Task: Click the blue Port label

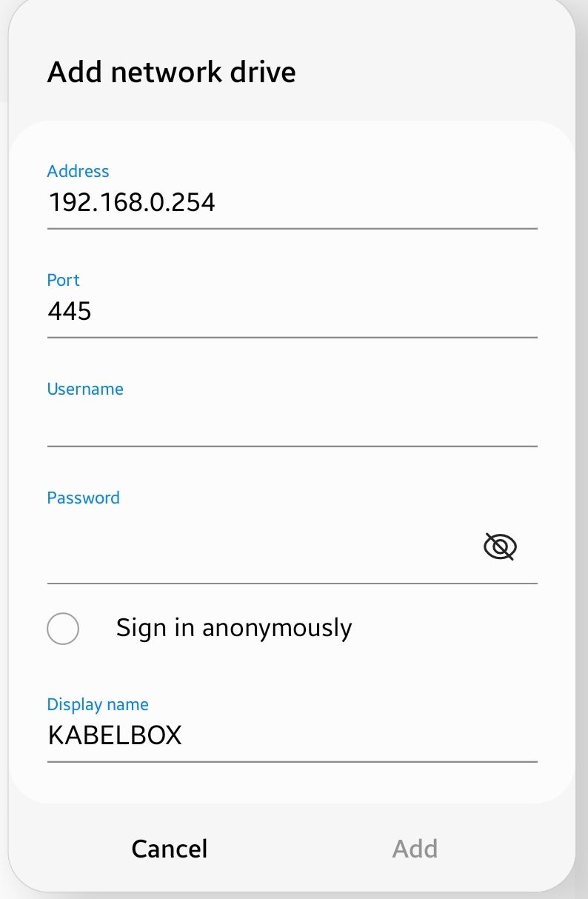Action: [63, 280]
